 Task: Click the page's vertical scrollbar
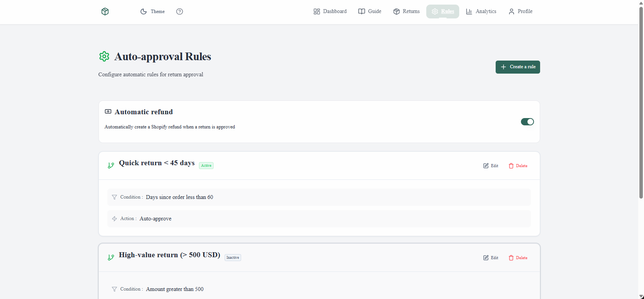pos(641,103)
